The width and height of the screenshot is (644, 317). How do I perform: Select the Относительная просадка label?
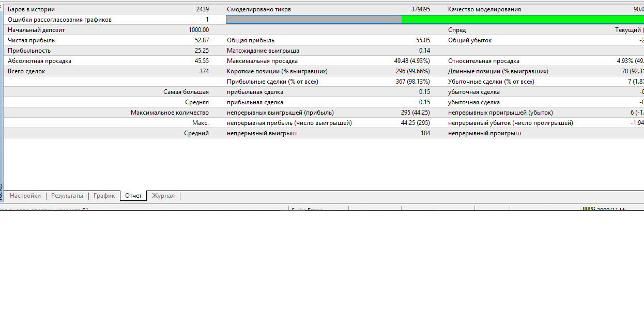[x=484, y=61]
